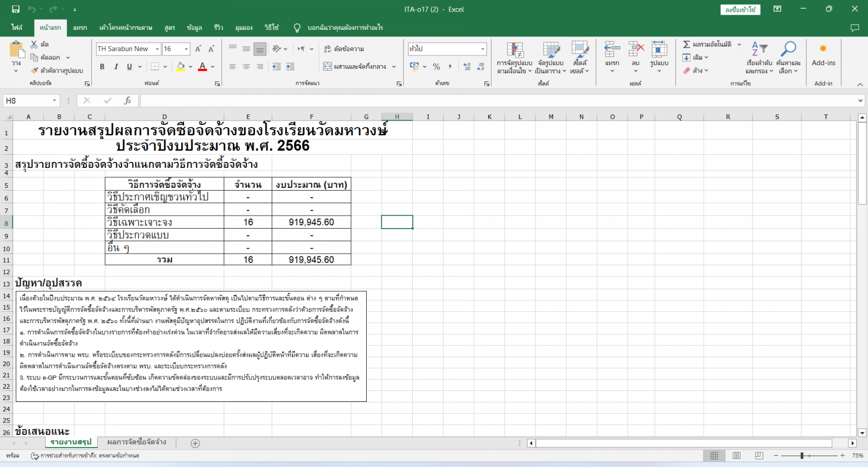
Task: Click the zoom slider handle
Action: click(802, 456)
